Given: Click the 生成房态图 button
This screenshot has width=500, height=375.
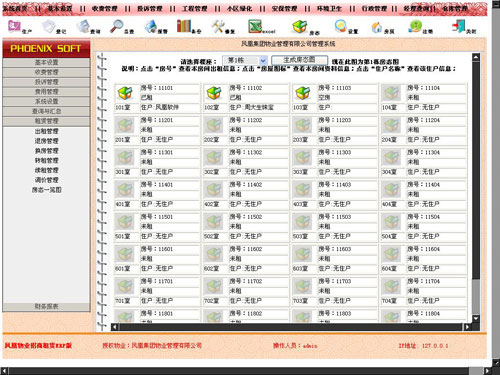Looking at the screenshot, I should pos(299,60).
